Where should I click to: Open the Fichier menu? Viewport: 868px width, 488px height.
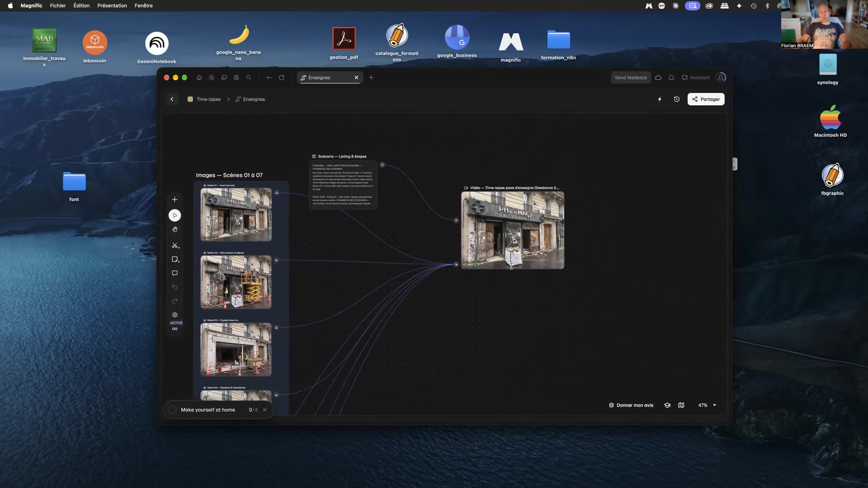tap(58, 6)
